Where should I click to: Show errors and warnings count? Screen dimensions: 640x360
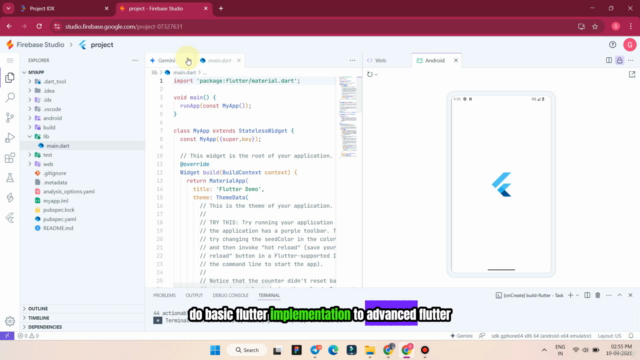(28, 336)
